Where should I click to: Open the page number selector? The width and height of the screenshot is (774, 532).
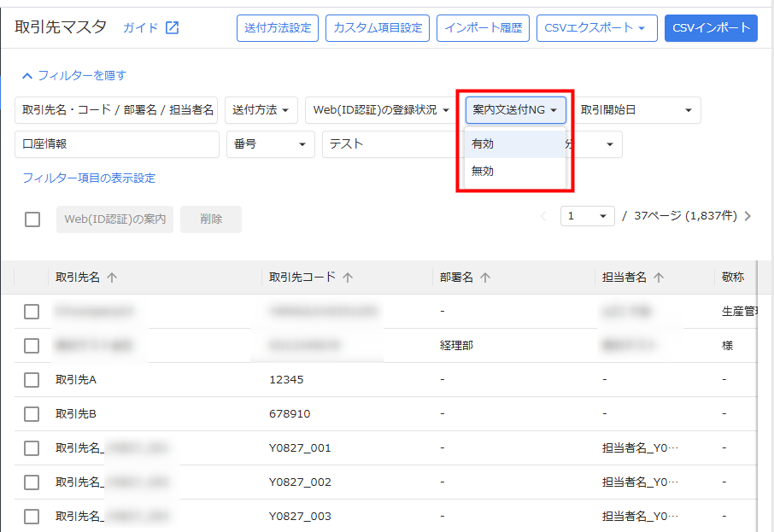click(x=587, y=216)
